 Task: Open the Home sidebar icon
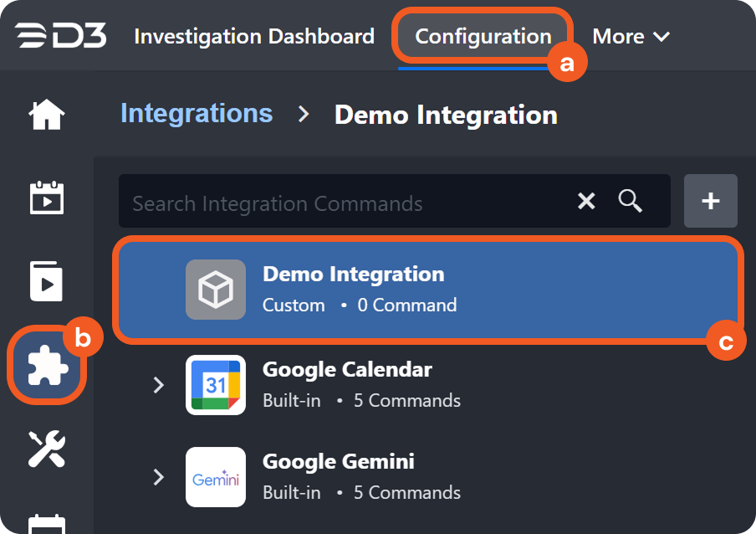click(x=47, y=115)
